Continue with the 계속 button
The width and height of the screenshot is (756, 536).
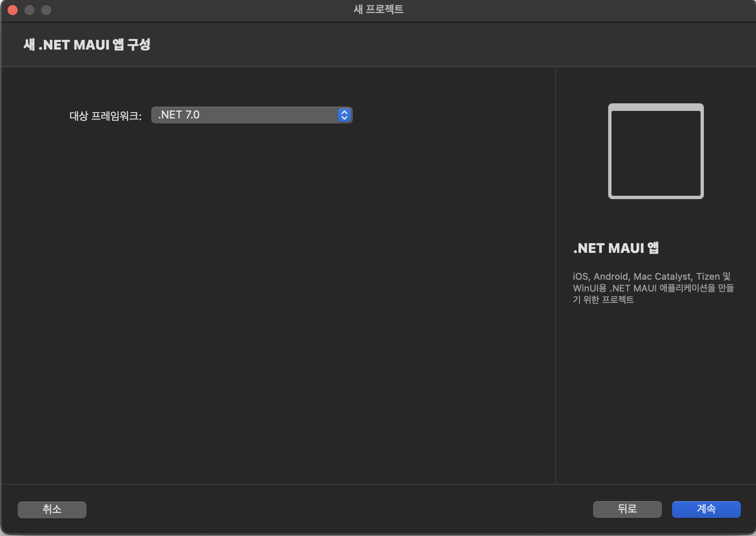pos(706,509)
